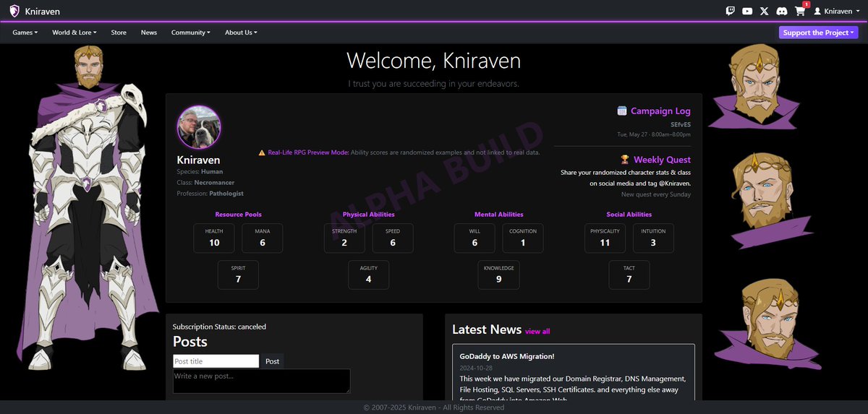Open the Kniraven user account dropdown
Screen dimensions: 868x414
pos(837,11)
